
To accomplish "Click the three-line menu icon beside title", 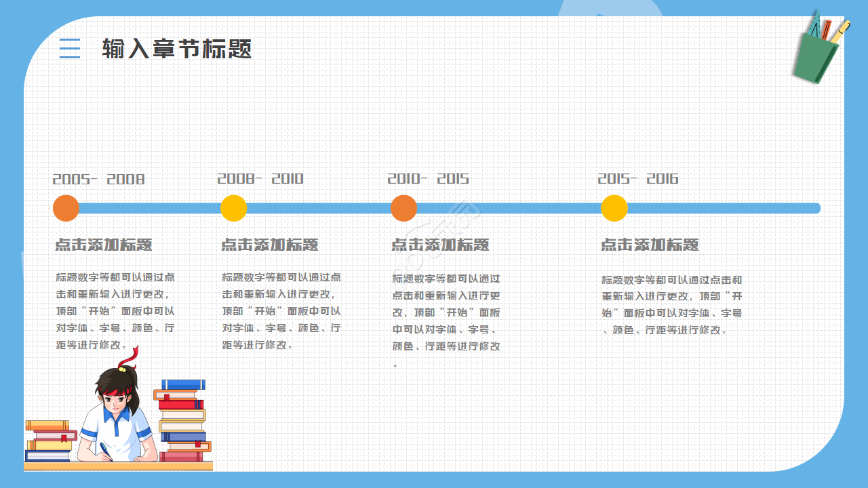I will tap(70, 48).
